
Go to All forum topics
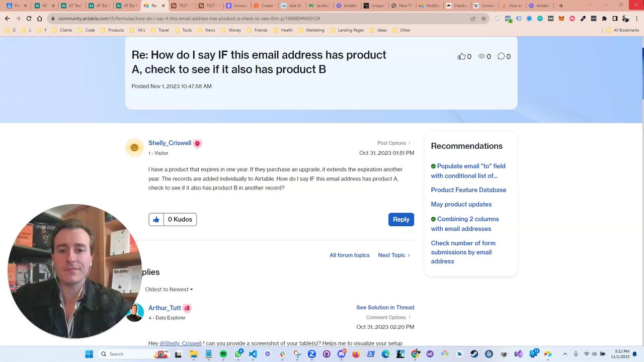[x=350, y=255]
